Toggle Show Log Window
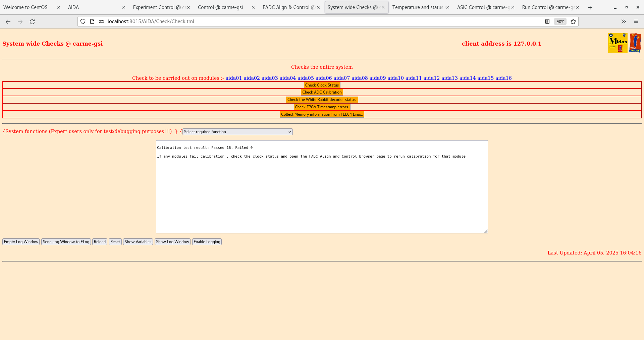 tap(172, 241)
